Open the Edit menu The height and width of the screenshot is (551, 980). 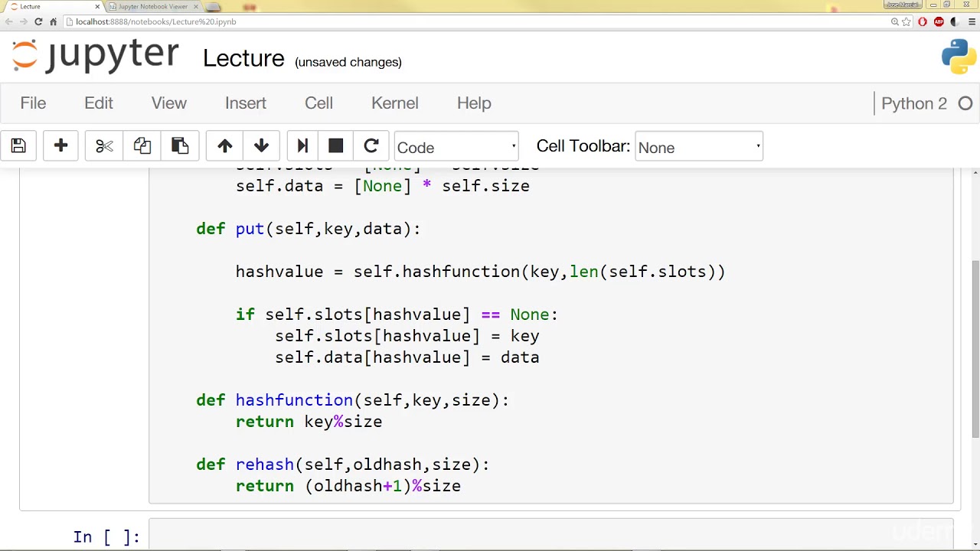(x=99, y=103)
